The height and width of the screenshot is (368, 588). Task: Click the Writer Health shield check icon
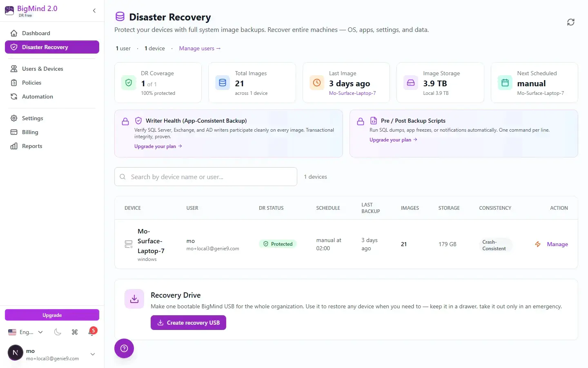pyautogui.click(x=138, y=121)
